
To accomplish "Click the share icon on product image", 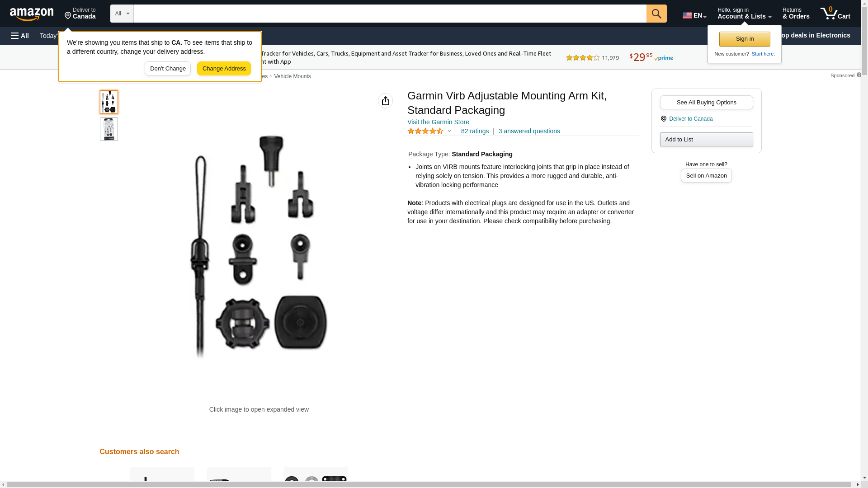I will pyautogui.click(x=385, y=101).
